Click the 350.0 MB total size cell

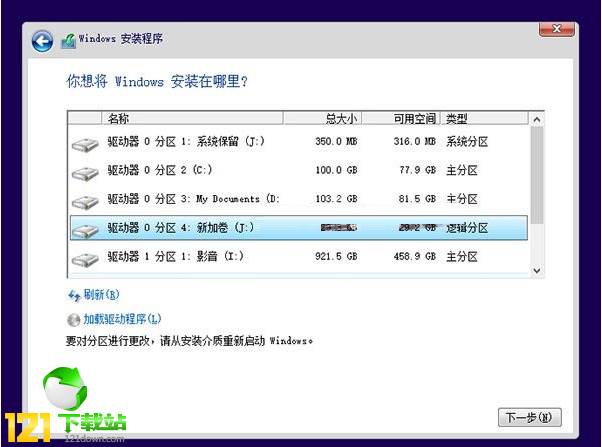click(336, 141)
